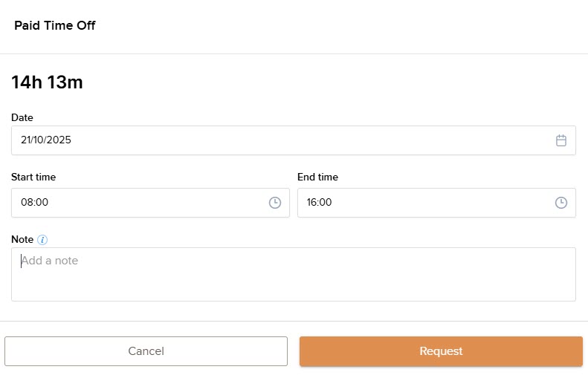Screen dimensions: 588x378
Task: Open the calendar picker icon in Date field
Action: coord(561,140)
